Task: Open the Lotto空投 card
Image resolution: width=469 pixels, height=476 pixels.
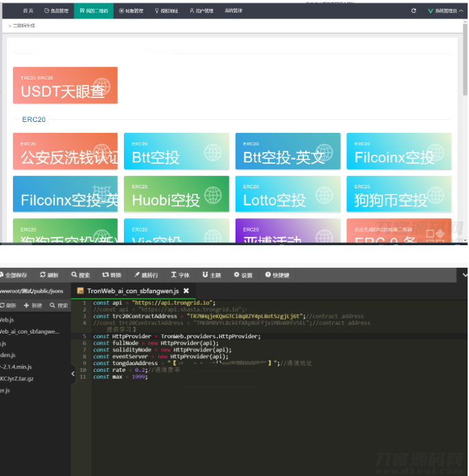Action: click(288, 194)
